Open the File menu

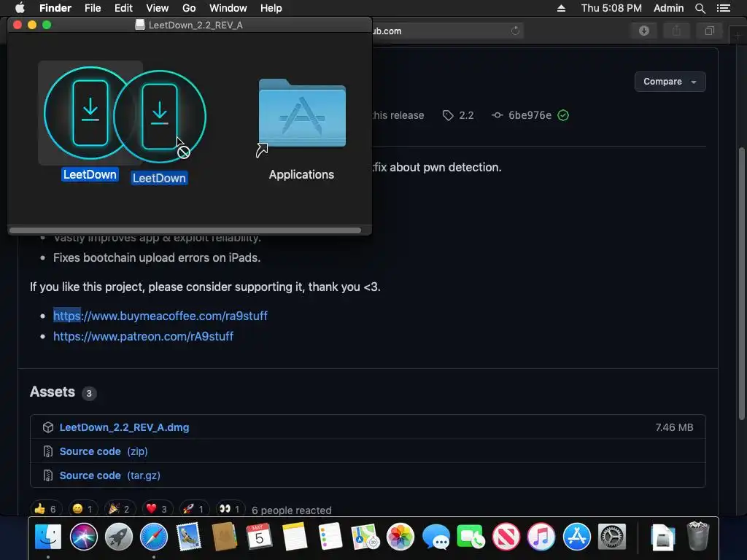pyautogui.click(x=93, y=8)
